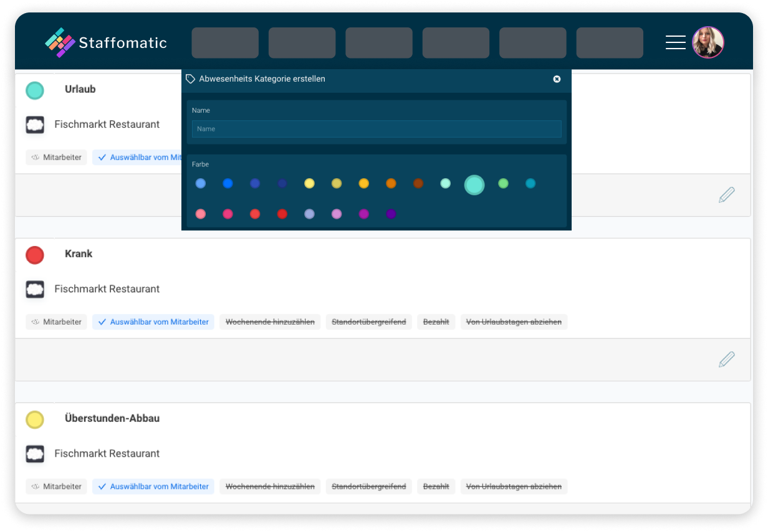
Task: Click the pencil edit icon for Urlaub
Action: 726,195
